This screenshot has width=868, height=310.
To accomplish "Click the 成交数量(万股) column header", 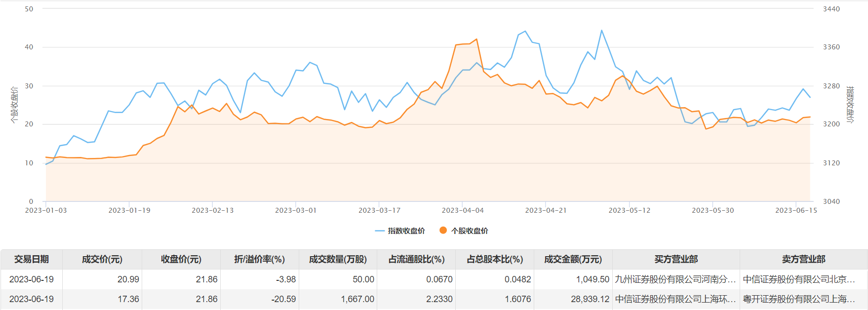I will pyautogui.click(x=338, y=259).
